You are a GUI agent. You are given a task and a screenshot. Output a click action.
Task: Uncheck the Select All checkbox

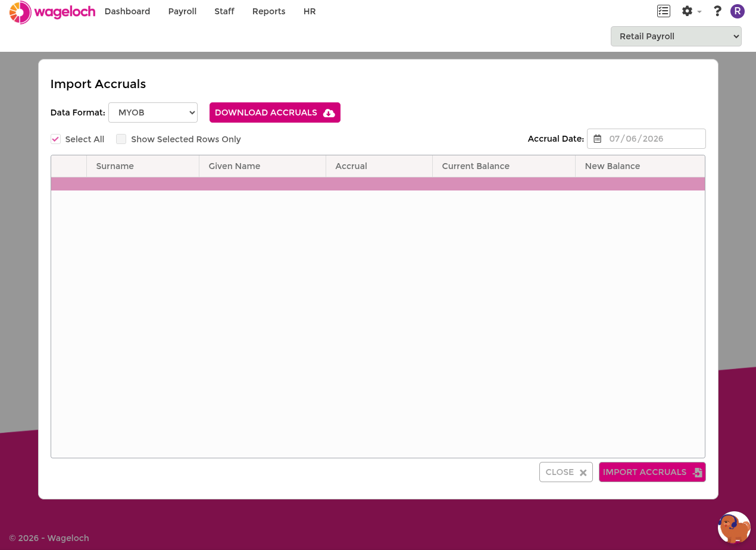(x=55, y=139)
